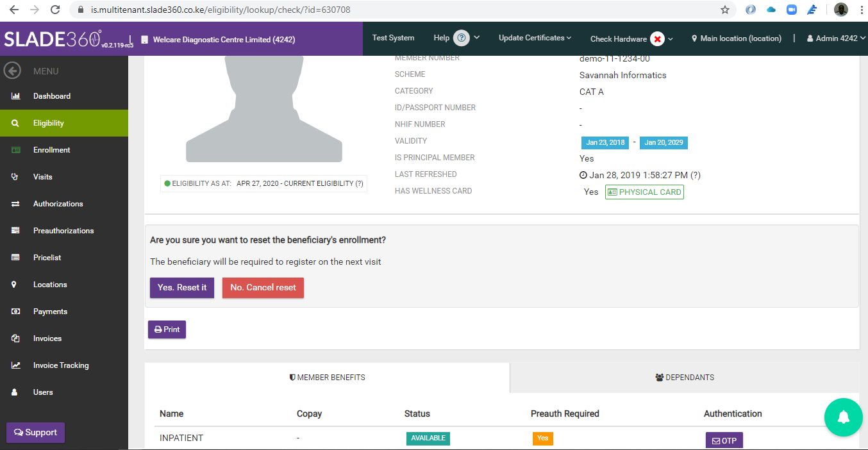Collapse the sidebar with the MENU arrow

(13, 71)
